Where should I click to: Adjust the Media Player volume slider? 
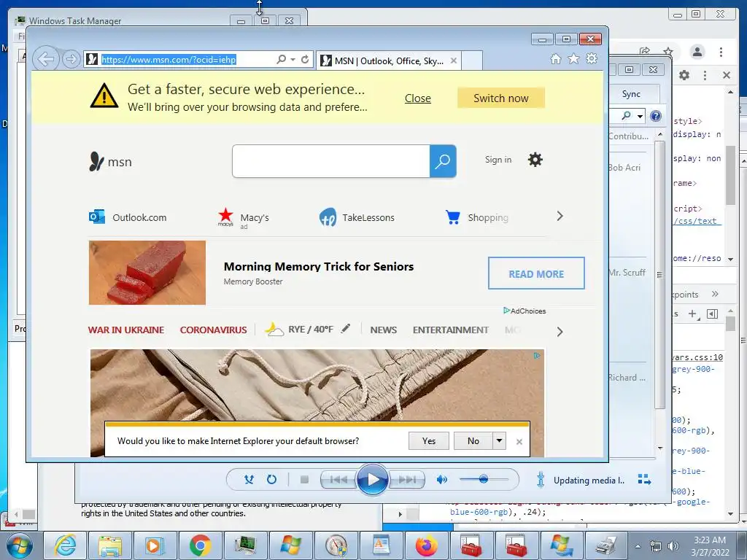(x=484, y=480)
